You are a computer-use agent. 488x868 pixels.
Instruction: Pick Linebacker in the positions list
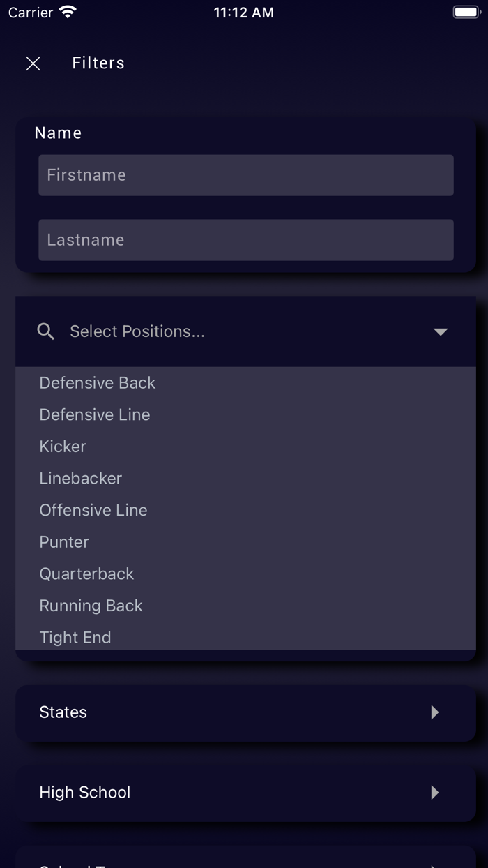point(81,479)
